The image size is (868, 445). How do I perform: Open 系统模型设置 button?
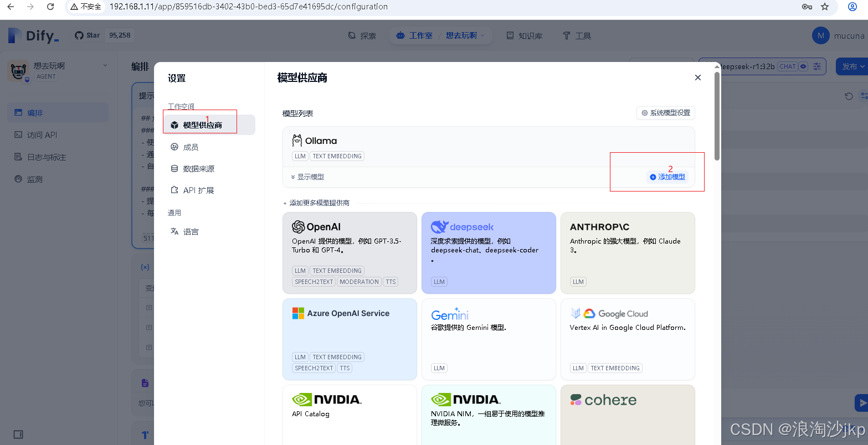point(666,113)
